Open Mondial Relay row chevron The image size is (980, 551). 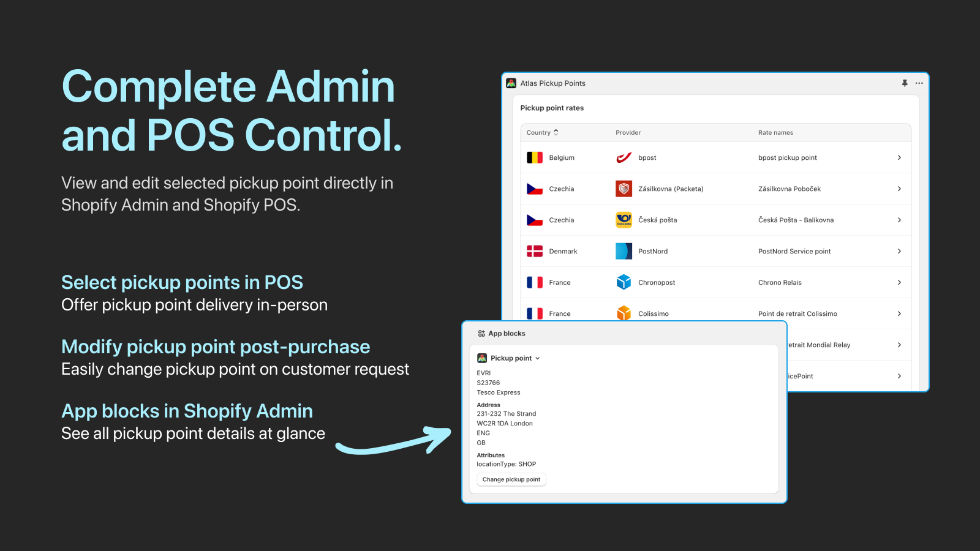click(x=899, y=345)
